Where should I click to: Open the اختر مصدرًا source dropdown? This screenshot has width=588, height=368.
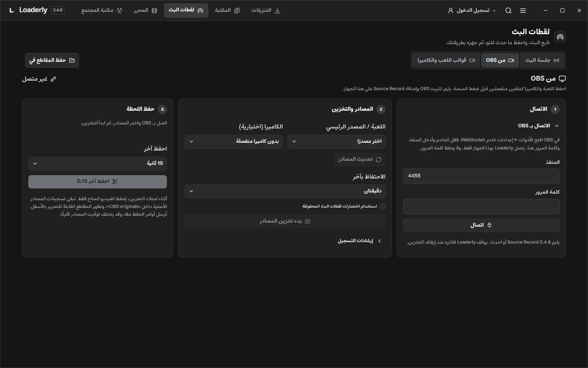336,142
